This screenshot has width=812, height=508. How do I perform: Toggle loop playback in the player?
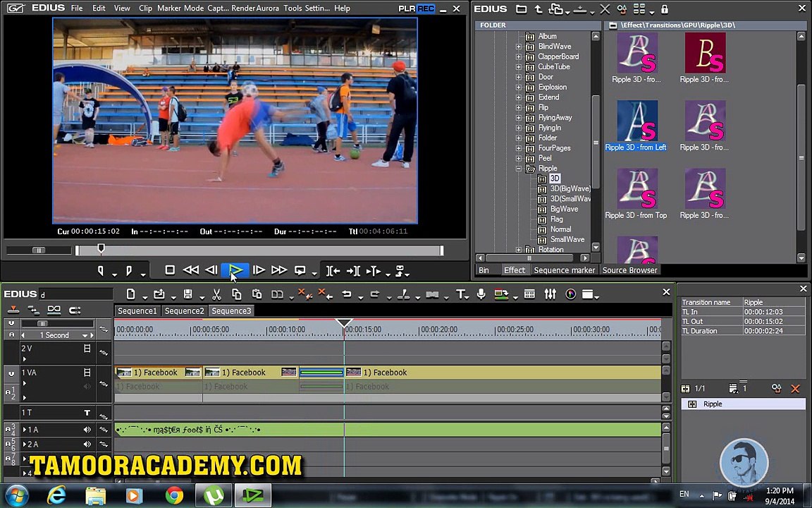click(x=300, y=270)
